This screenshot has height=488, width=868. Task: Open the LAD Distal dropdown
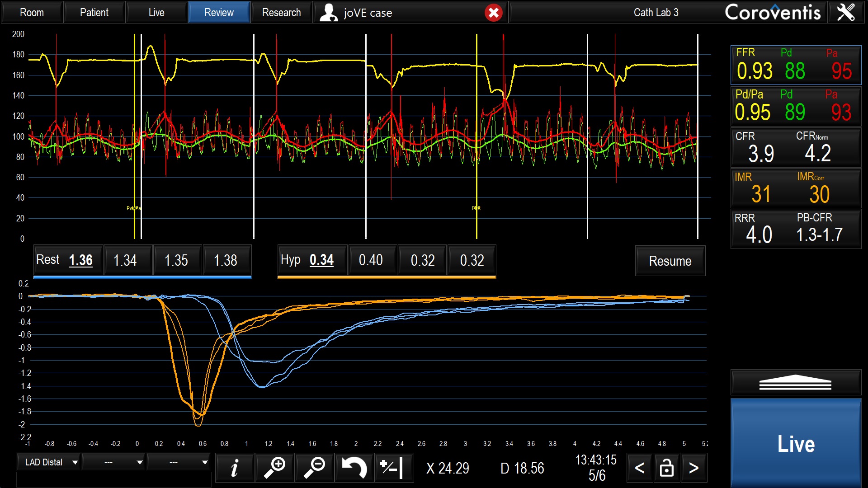click(49, 462)
